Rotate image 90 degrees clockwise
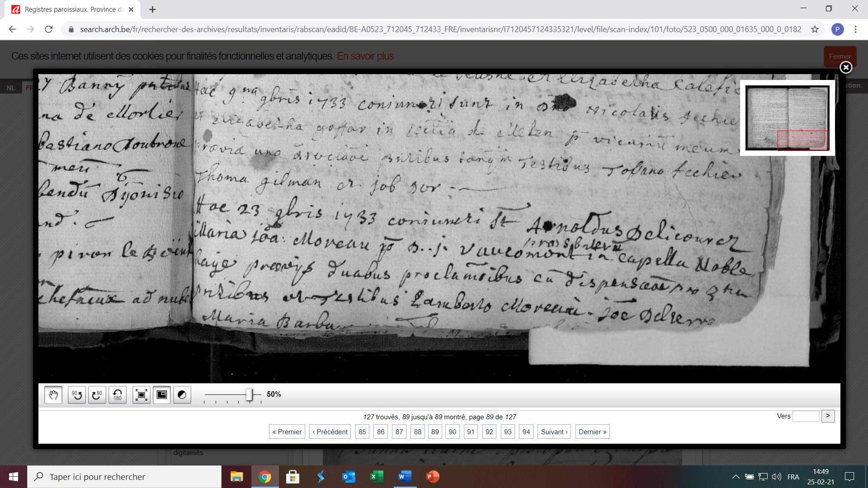Image resolution: width=868 pixels, height=488 pixels. (x=97, y=395)
